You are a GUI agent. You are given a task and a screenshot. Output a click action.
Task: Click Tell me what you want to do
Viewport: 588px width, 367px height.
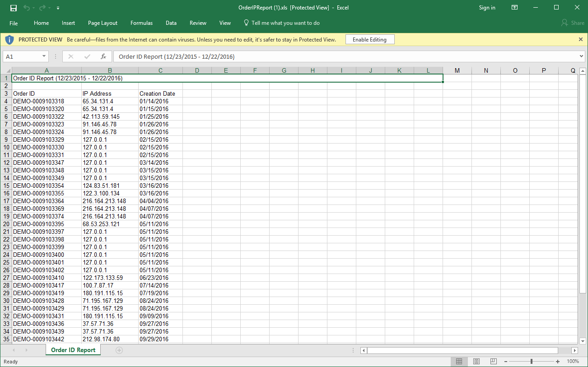(x=281, y=23)
